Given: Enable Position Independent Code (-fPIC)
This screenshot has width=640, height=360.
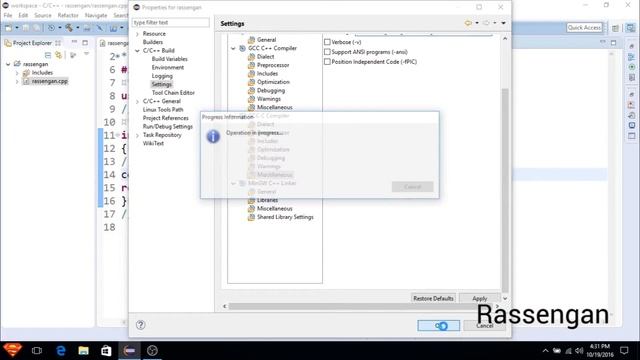Looking at the screenshot, I should [327, 62].
